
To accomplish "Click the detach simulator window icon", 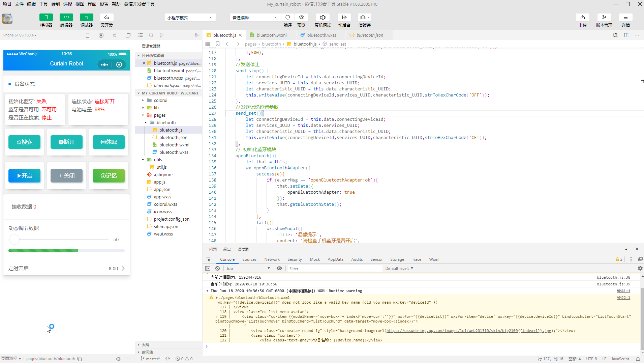I will pos(128,35).
